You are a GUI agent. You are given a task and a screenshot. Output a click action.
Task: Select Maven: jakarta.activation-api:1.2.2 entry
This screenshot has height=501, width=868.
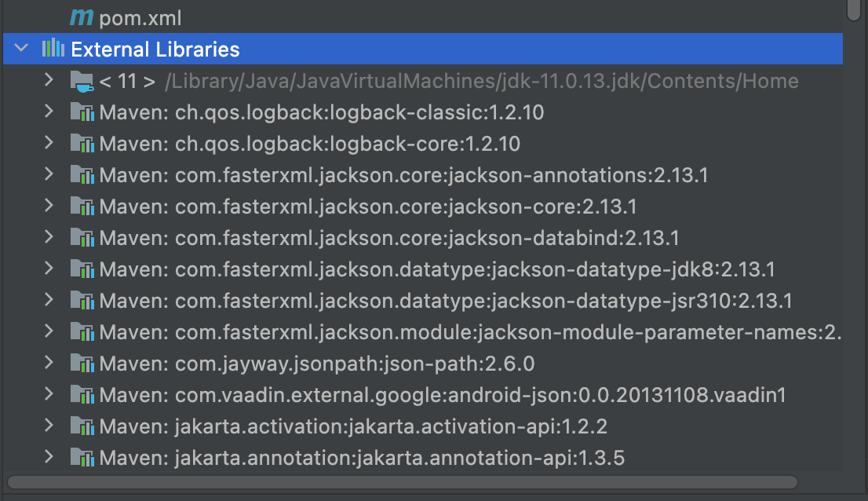353,426
